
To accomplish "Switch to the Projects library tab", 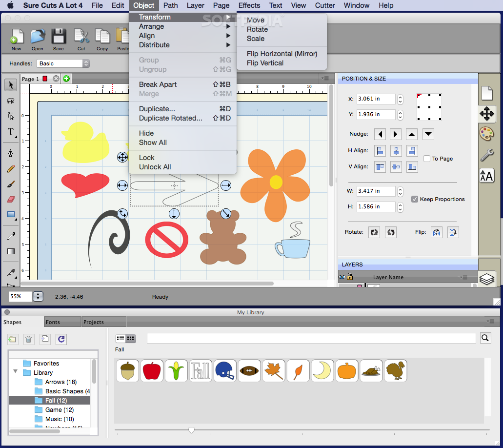I will pyautogui.click(x=104, y=322).
